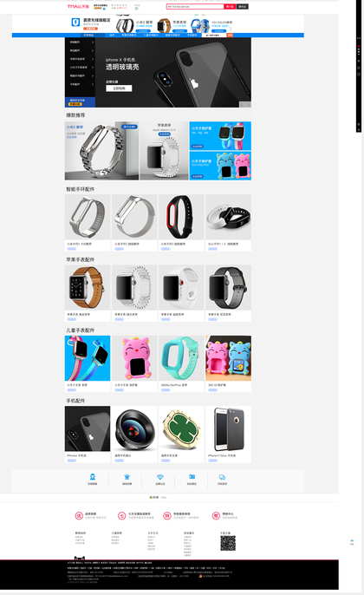Image resolution: width=364 pixels, height=595 pixels.
Task: Open the 首页 tab in blue navigation bar
Action: pos(112,35)
